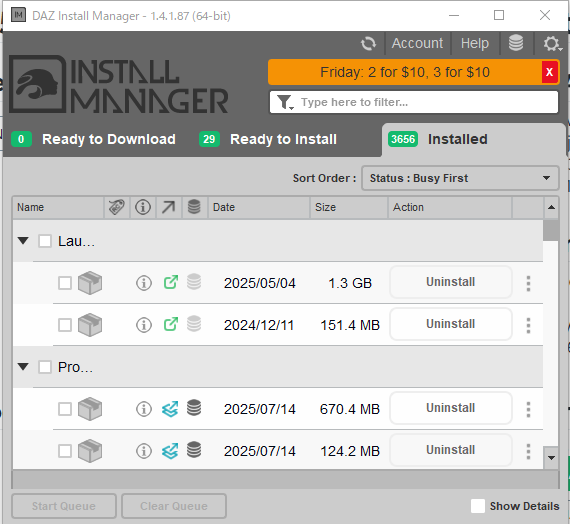This screenshot has width=570, height=524.
Task: Switch to Ready to Install tab
Action: coord(268,139)
